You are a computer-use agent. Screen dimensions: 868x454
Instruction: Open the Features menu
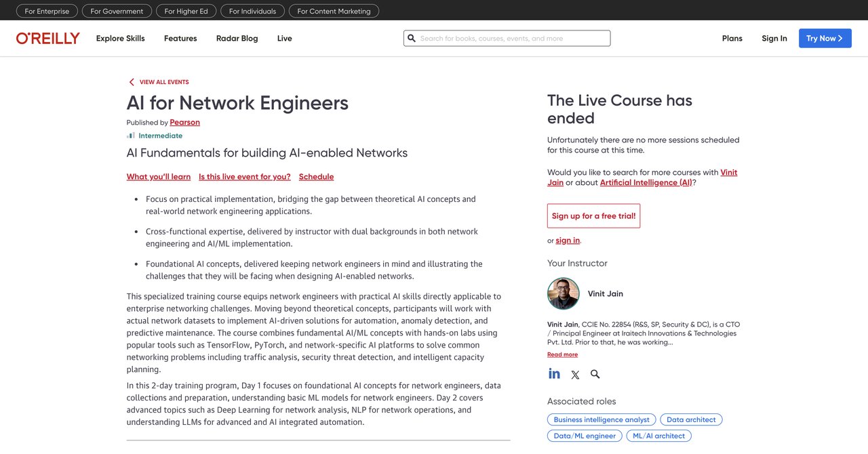[180, 39]
